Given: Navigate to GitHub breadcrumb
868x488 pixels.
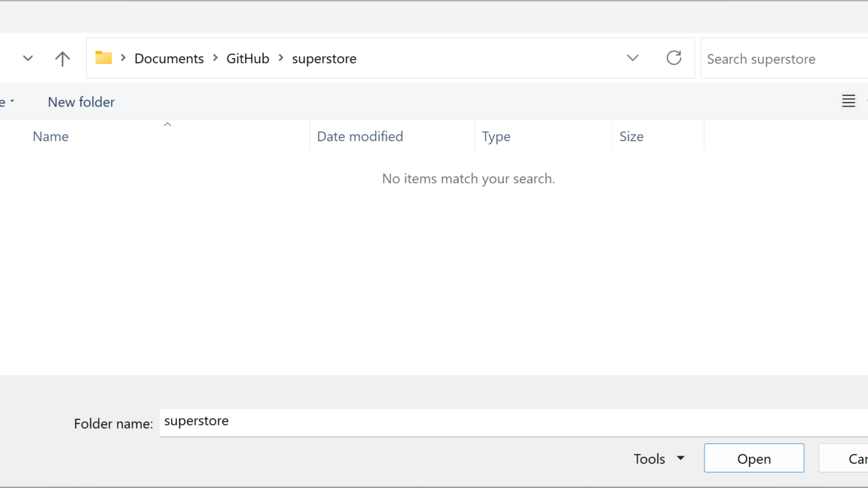Looking at the screenshot, I should [248, 58].
